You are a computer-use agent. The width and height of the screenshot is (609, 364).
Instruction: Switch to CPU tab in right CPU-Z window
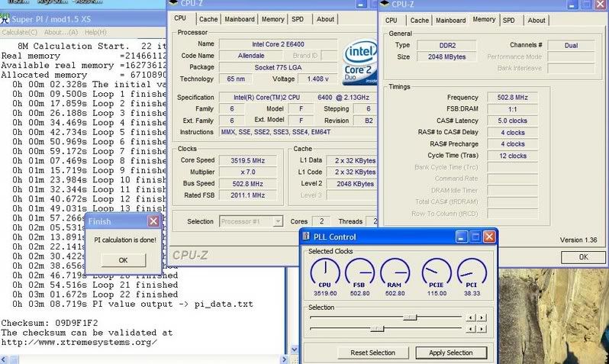click(x=391, y=20)
